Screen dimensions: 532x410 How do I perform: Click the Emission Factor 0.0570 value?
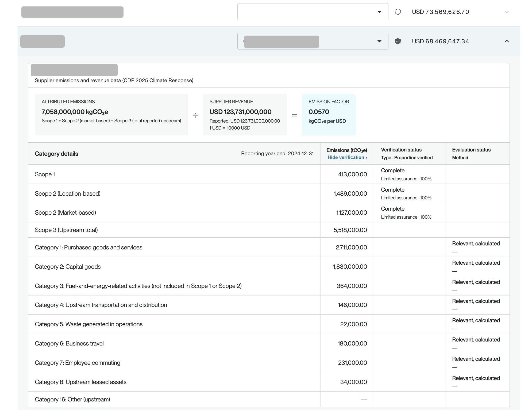pos(319,112)
